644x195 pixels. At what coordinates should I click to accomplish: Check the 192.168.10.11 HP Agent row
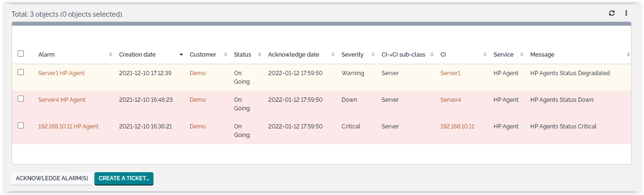pos(20,126)
